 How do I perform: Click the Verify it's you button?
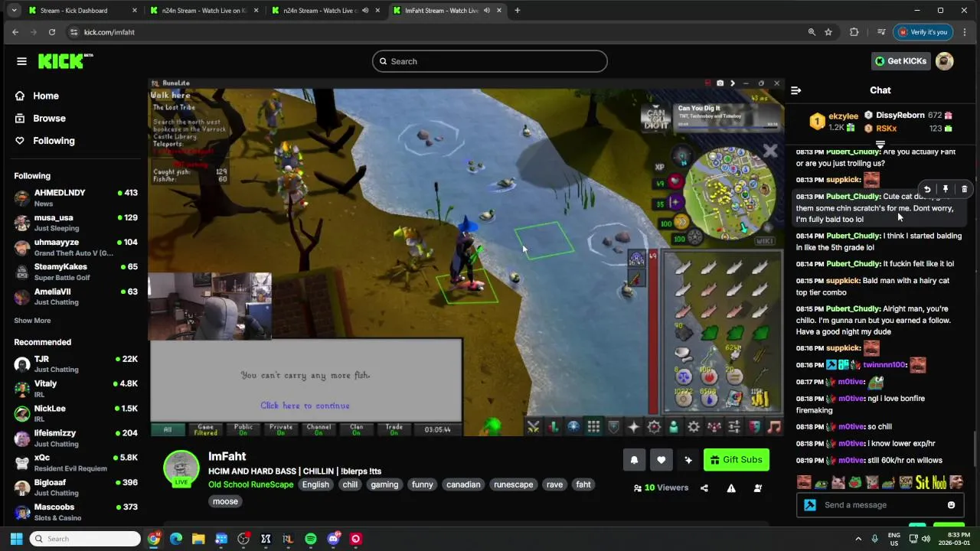923,32
